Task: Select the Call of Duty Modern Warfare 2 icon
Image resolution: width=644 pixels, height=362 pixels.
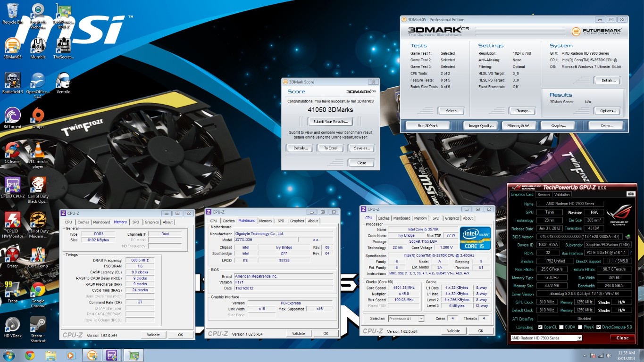Action: click(x=38, y=225)
